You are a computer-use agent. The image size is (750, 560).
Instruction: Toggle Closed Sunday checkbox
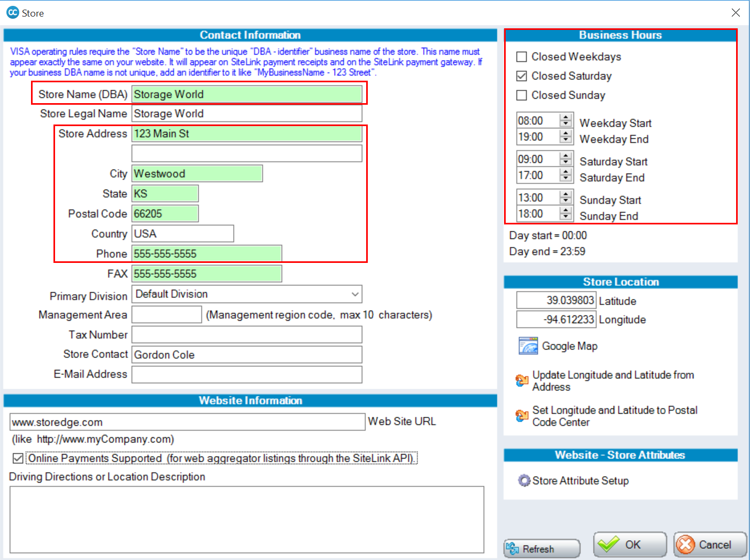click(x=522, y=95)
